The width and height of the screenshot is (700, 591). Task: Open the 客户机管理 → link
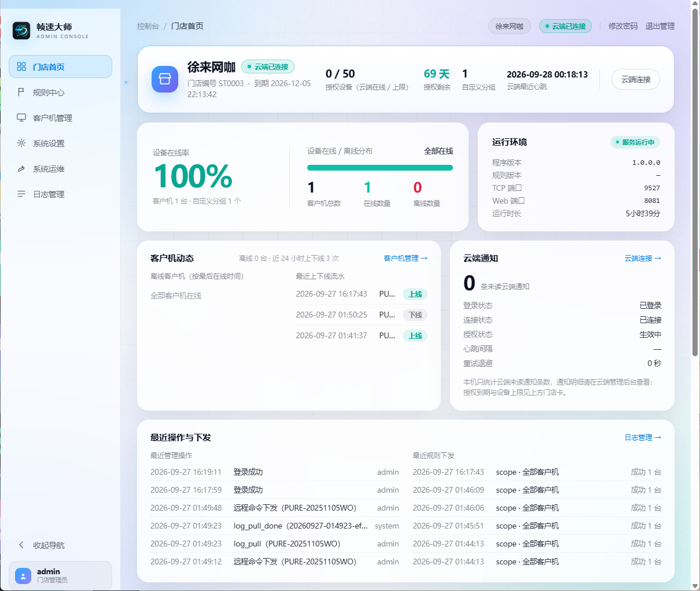(406, 258)
